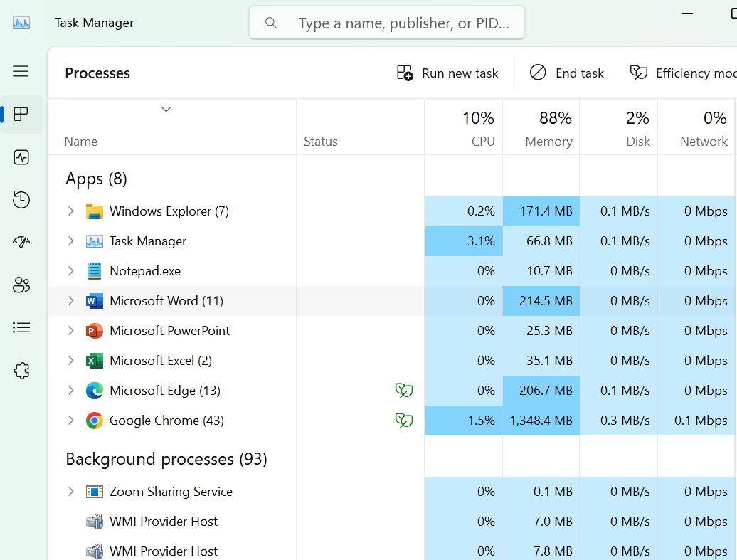Click the End task button
The image size is (737, 560).
[566, 73]
